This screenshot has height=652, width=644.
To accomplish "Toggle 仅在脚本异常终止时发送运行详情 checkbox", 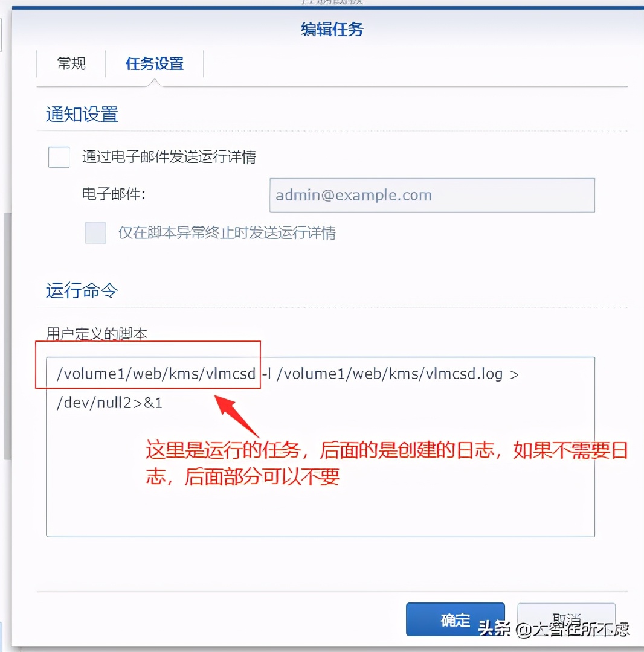I will click(x=95, y=232).
